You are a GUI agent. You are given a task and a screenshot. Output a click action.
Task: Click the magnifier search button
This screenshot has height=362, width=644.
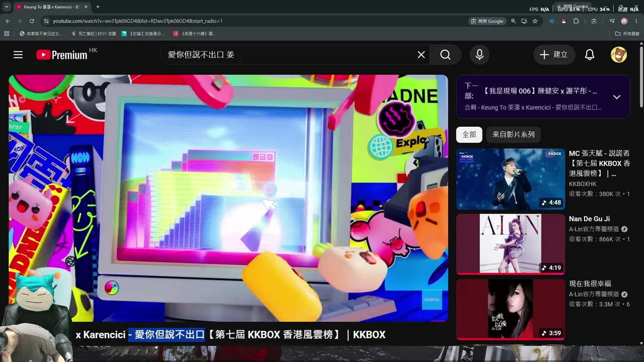(445, 55)
